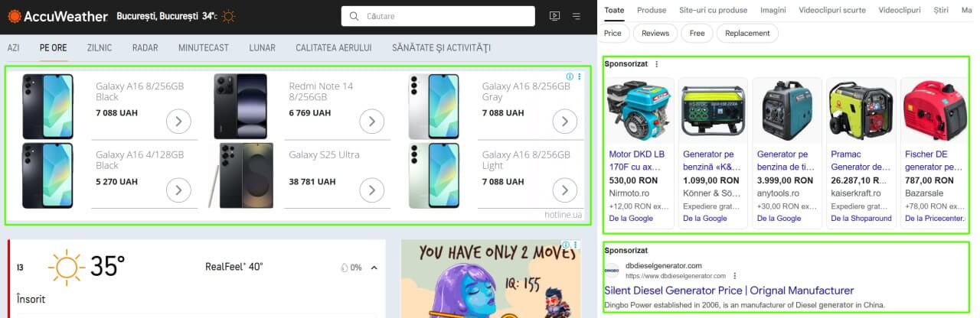980x318 pixels.
Task: Open the Motor DKD LB 170F listing
Action: [x=638, y=159]
